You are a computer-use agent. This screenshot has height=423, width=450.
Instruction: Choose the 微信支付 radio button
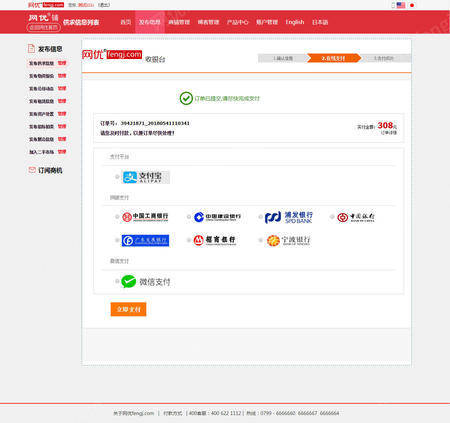coord(117,281)
